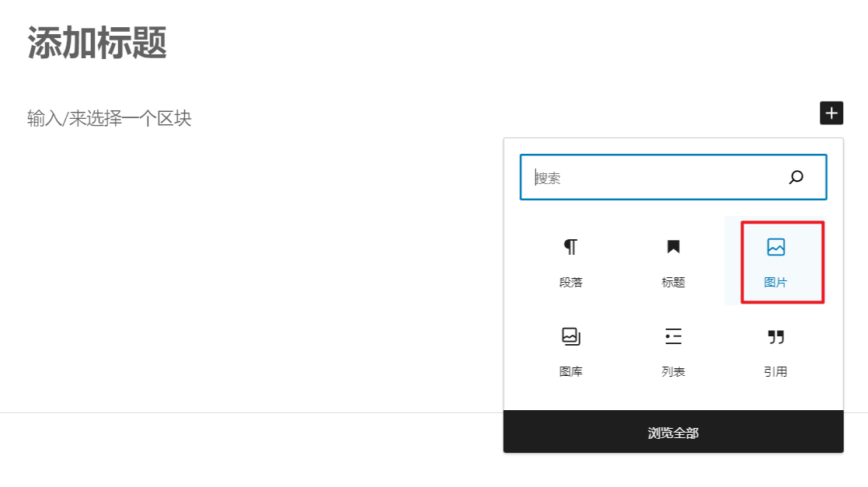Select the paragraph pilcrow icon (段落)
Screen dimensions: 868x487
[570, 247]
